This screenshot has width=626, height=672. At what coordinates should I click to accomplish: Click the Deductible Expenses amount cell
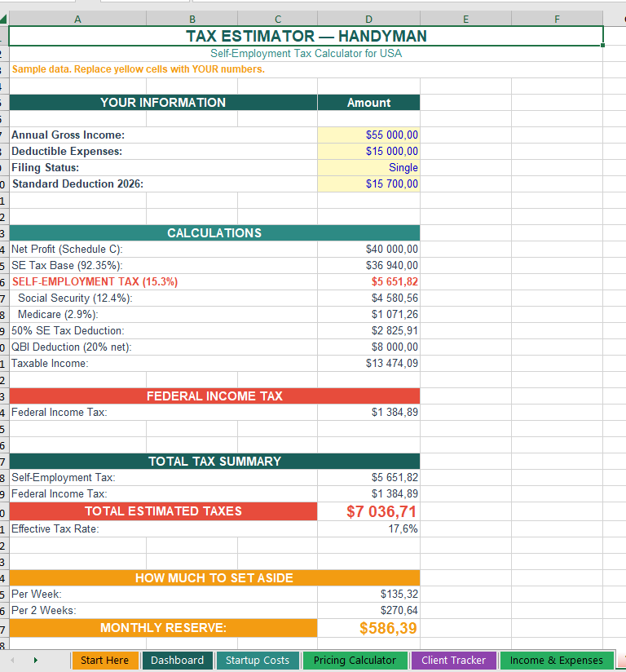pos(369,152)
